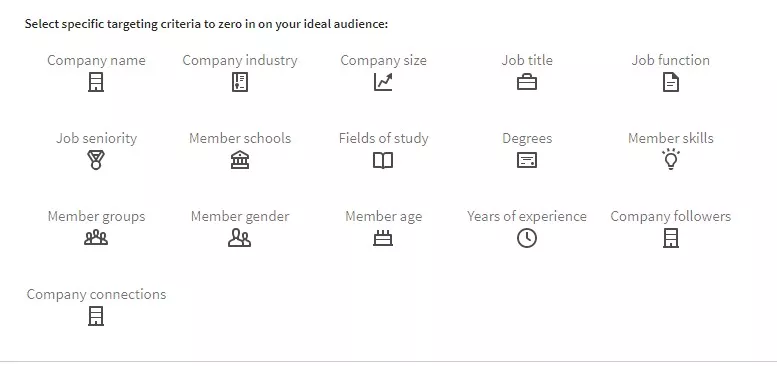The width and height of the screenshot is (777, 366).
Task: Choose the Fields of study label
Action: click(383, 138)
